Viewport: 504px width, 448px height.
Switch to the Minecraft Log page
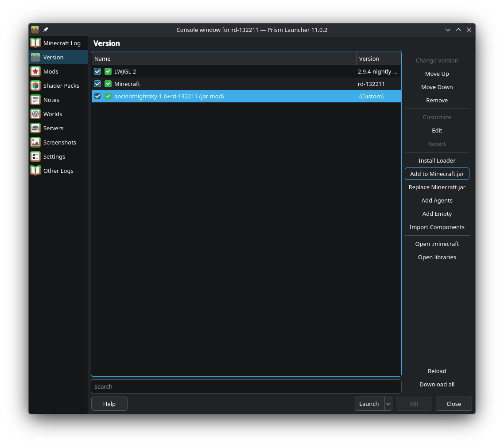58,43
